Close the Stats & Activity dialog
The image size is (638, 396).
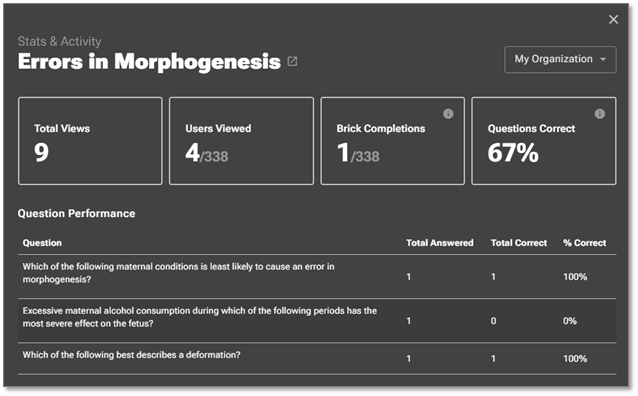tap(613, 19)
